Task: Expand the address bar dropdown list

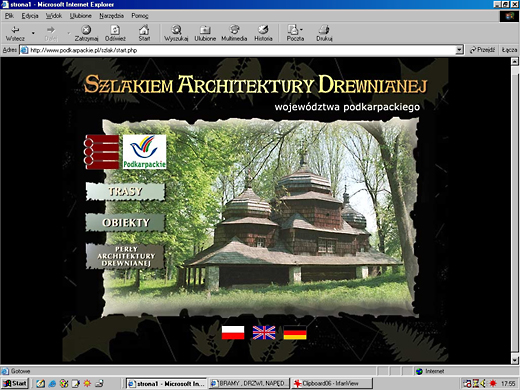Action: [x=459, y=50]
